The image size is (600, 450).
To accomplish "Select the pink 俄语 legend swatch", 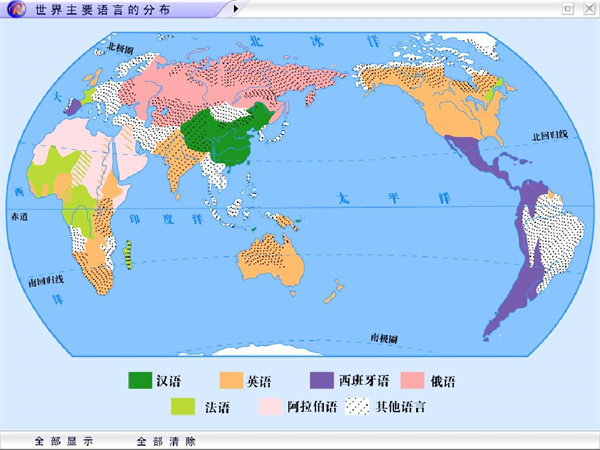I will (414, 381).
